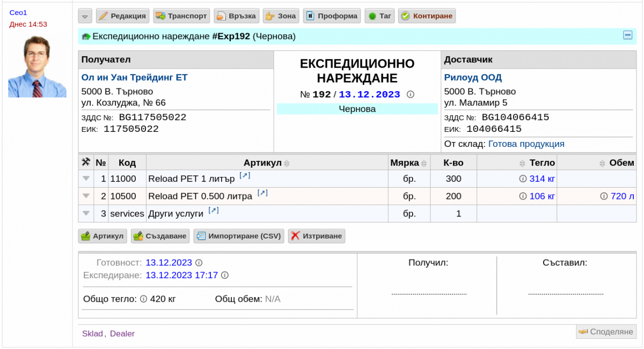The image size is (644, 349).
Task: Expand row actions for Reload PET 1 литър
Action: 86,179
